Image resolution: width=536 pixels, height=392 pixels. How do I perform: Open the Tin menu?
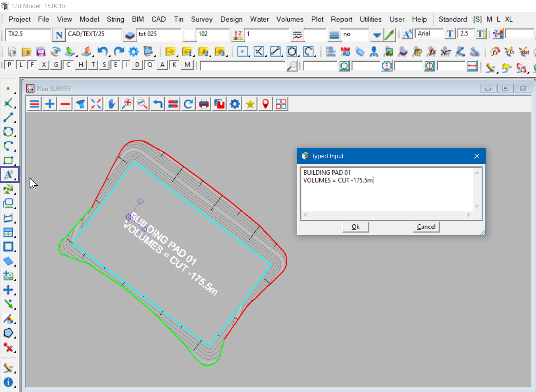coord(178,19)
